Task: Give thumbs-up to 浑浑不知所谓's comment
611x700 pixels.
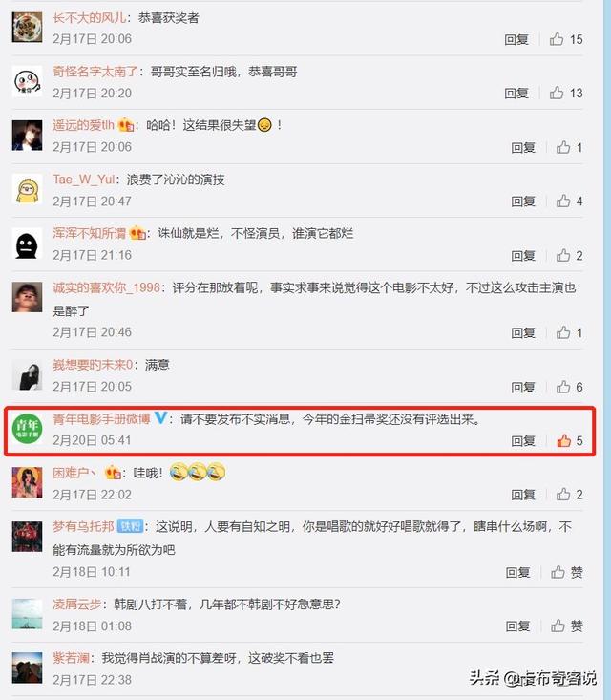Action: pos(563,255)
